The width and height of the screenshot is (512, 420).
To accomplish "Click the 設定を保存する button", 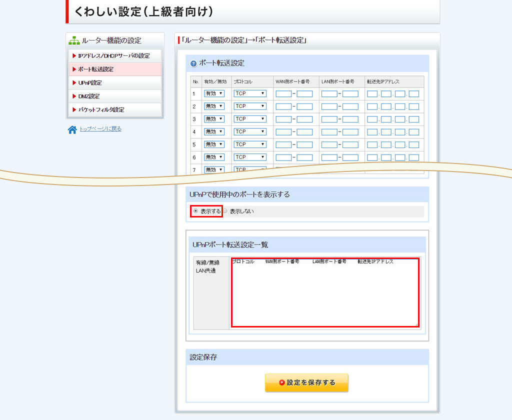I will 306,382.
